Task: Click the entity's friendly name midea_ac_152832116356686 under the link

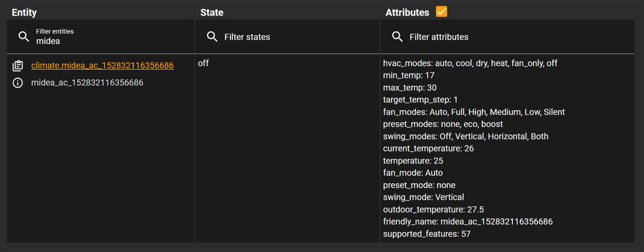Action: [87, 83]
